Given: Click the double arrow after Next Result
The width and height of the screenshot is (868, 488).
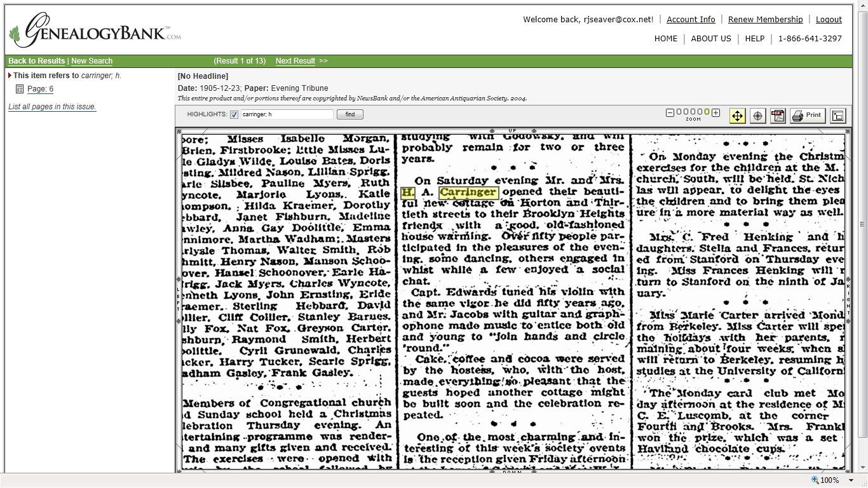Looking at the screenshot, I should (x=323, y=61).
